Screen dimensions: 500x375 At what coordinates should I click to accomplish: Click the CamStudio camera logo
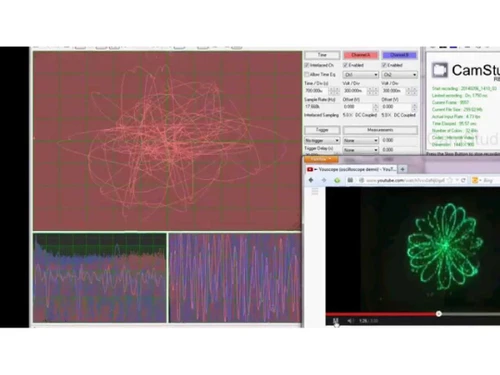pos(440,70)
